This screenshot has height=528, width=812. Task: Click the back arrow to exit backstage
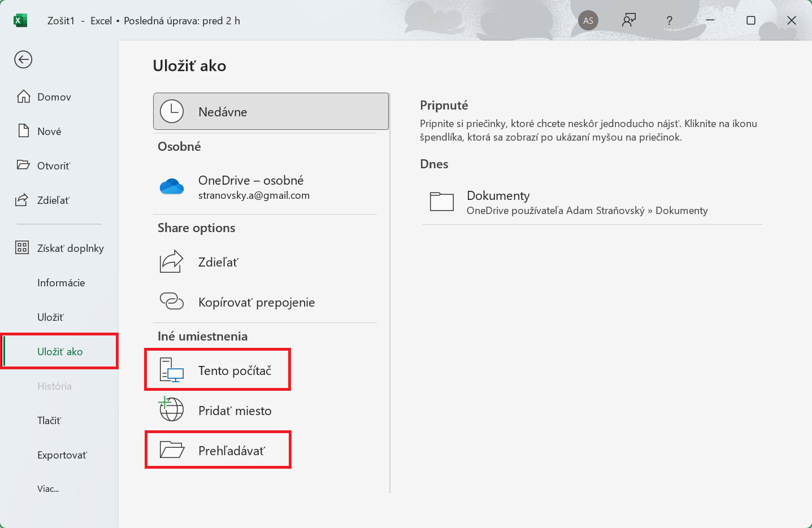[x=23, y=59]
